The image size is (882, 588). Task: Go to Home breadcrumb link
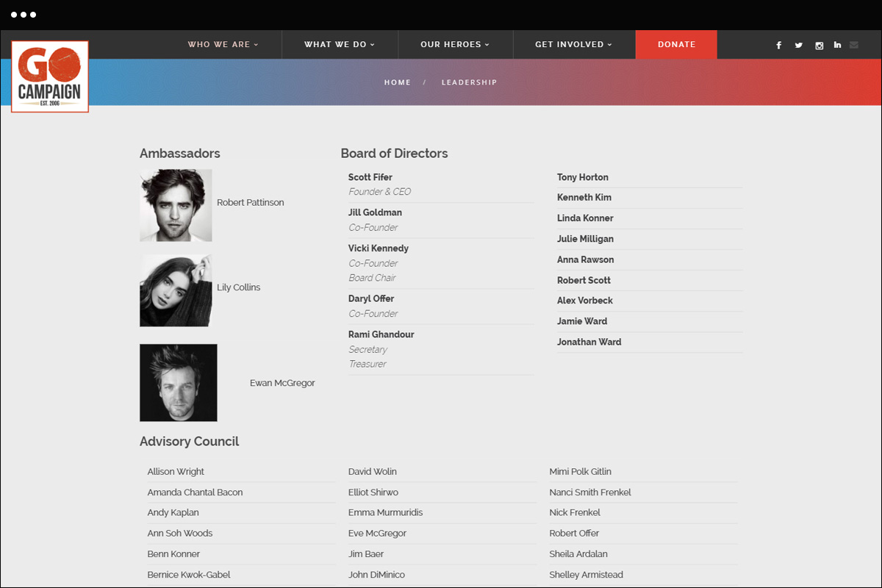click(398, 82)
